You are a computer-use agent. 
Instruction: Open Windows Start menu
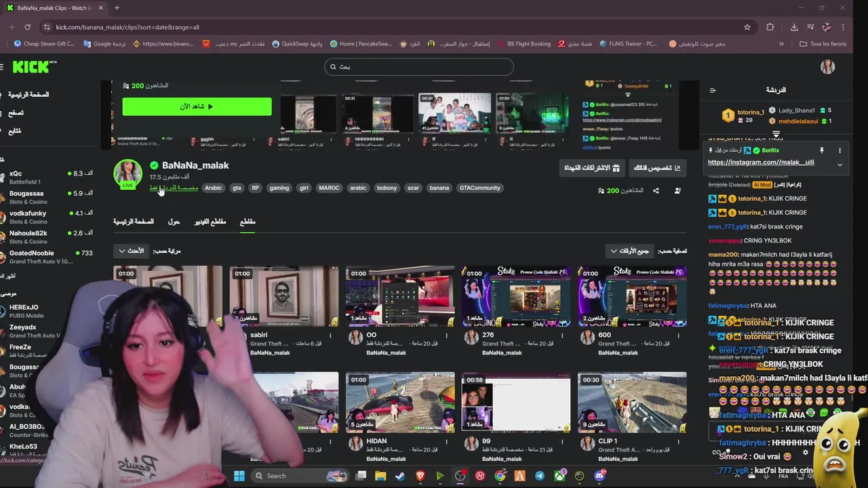[239, 476]
